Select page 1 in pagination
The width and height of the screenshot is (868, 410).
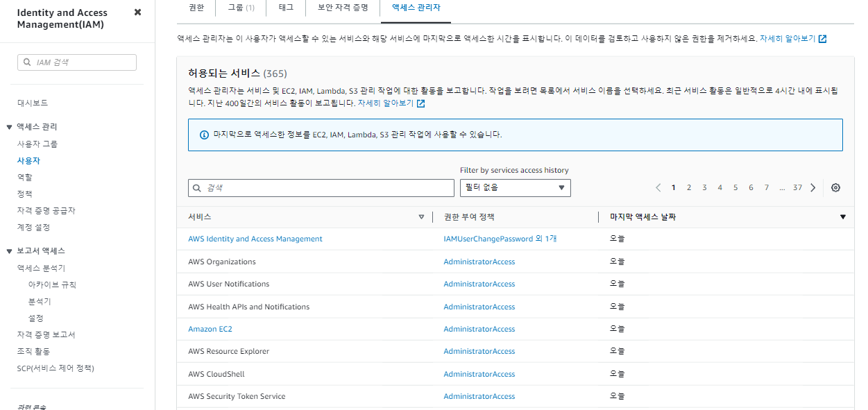click(x=674, y=188)
